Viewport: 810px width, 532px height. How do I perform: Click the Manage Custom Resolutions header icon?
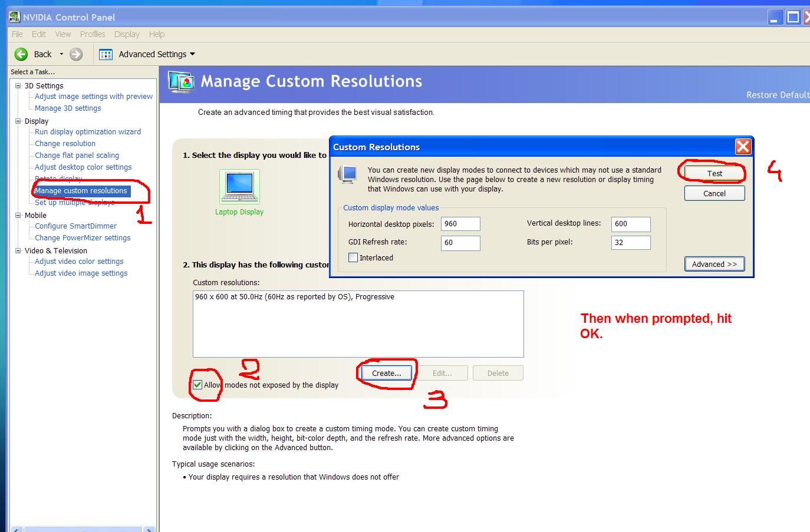tap(181, 81)
